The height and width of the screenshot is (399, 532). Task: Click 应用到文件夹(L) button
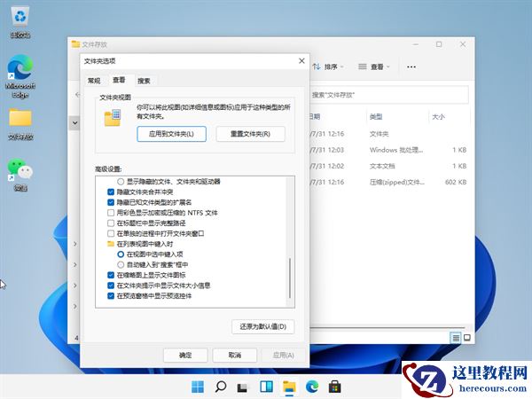[x=171, y=134]
